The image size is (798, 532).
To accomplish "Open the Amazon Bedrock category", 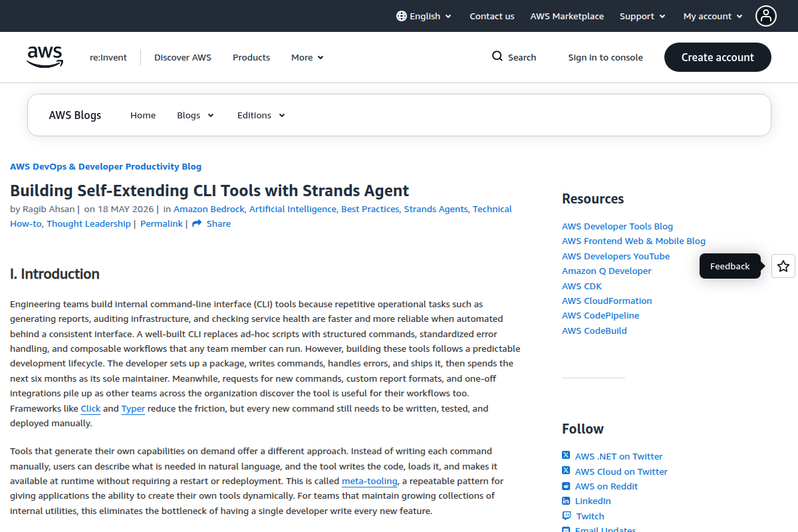I will click(x=209, y=209).
